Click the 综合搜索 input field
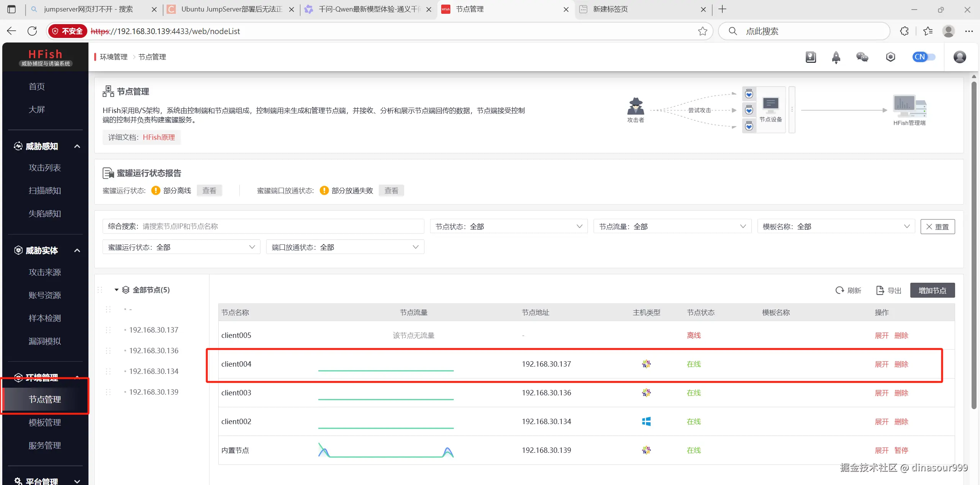This screenshot has height=485, width=980. pyautogui.click(x=281, y=226)
